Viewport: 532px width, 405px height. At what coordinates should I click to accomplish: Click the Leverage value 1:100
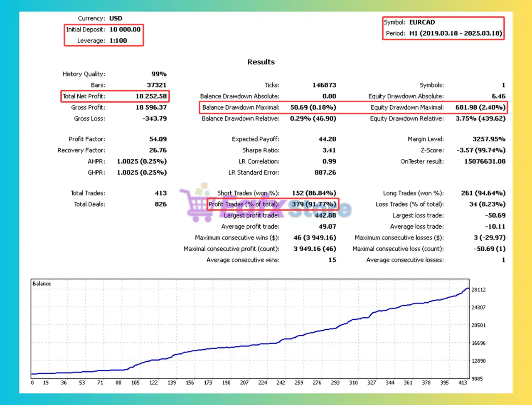(x=118, y=41)
